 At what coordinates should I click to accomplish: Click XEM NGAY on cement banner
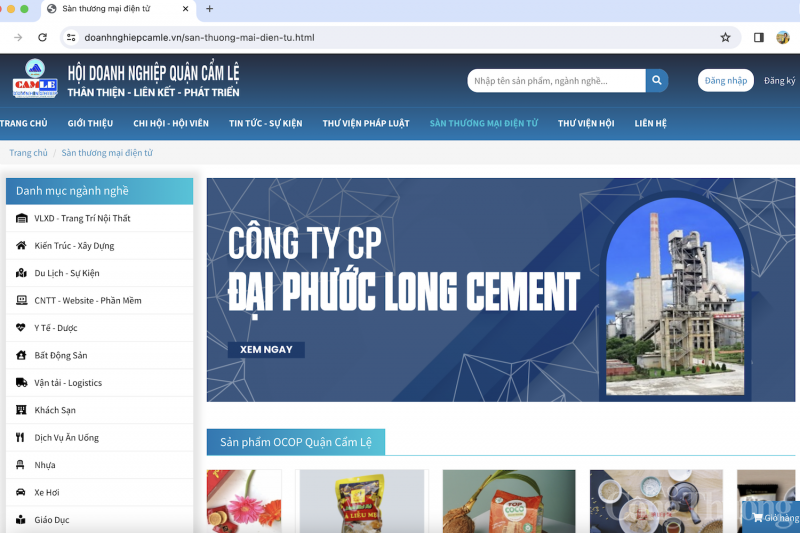click(266, 350)
